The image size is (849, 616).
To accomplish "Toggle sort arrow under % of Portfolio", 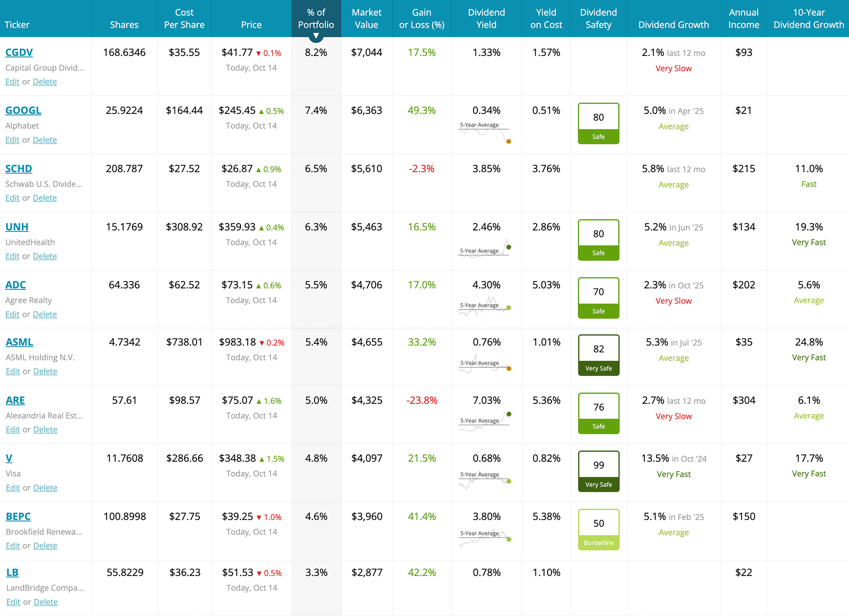I will 316,36.
